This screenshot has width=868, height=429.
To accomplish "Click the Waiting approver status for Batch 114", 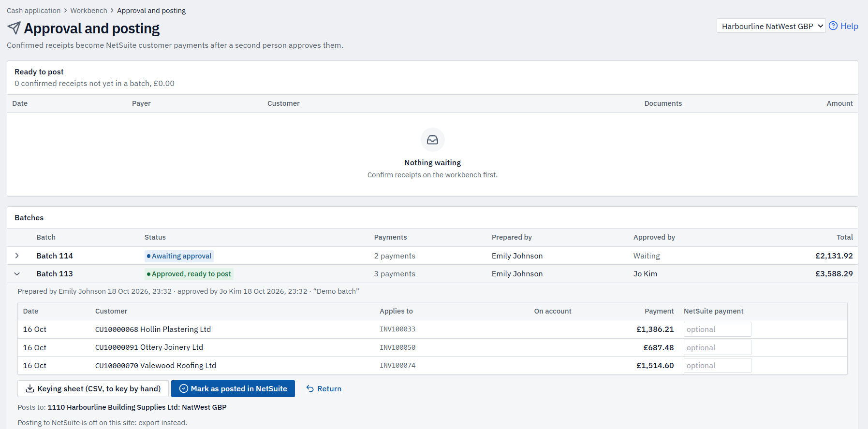I will click(x=647, y=256).
